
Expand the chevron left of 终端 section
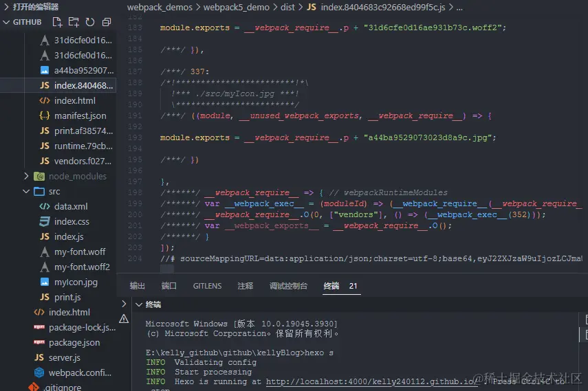click(124, 304)
